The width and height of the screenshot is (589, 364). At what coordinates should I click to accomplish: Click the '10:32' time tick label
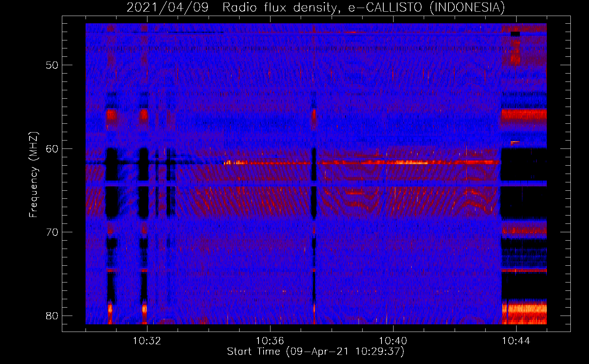[x=147, y=341]
